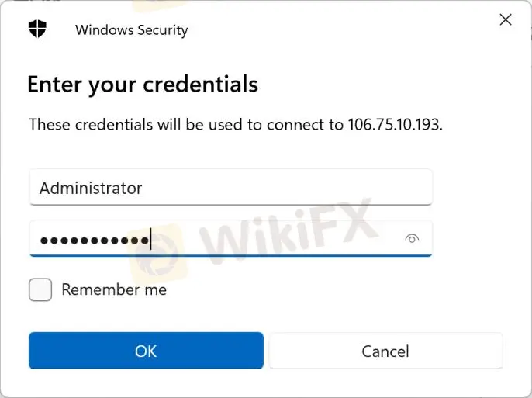The width and height of the screenshot is (532, 398).
Task: Click the 'These credentials will be used' sentence
Action: coord(236,125)
